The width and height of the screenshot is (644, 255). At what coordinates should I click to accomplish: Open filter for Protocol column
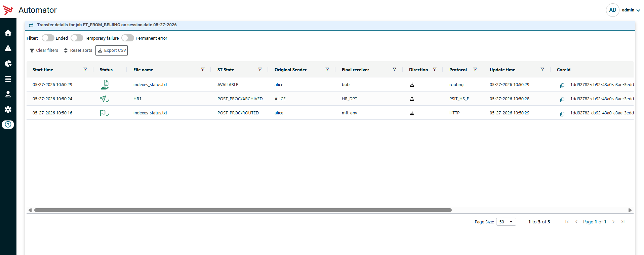click(475, 69)
